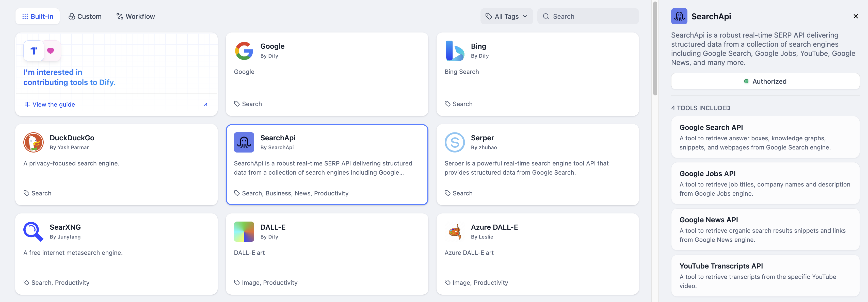Click the vertical scrollbar of tools list
868x302 pixels.
coord(655,48)
